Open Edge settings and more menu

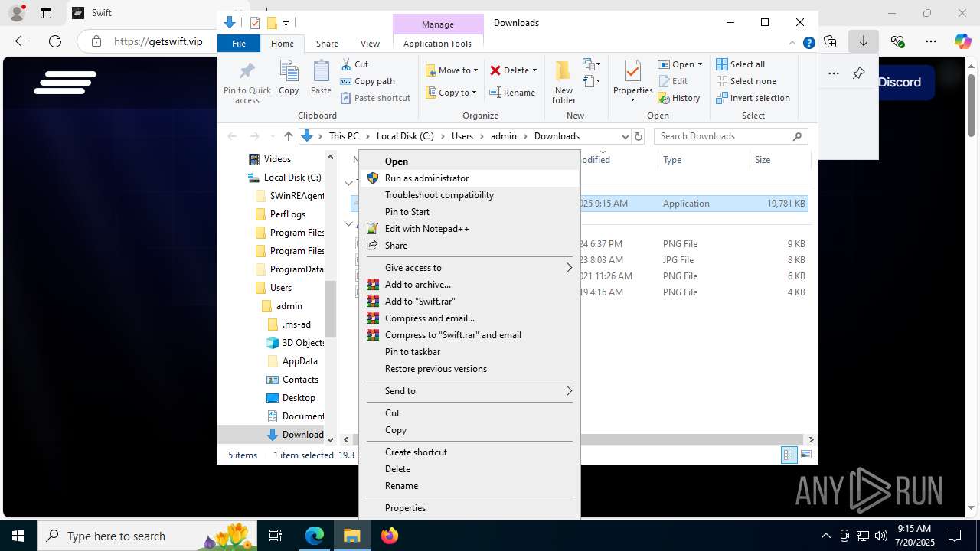[x=931, y=41]
